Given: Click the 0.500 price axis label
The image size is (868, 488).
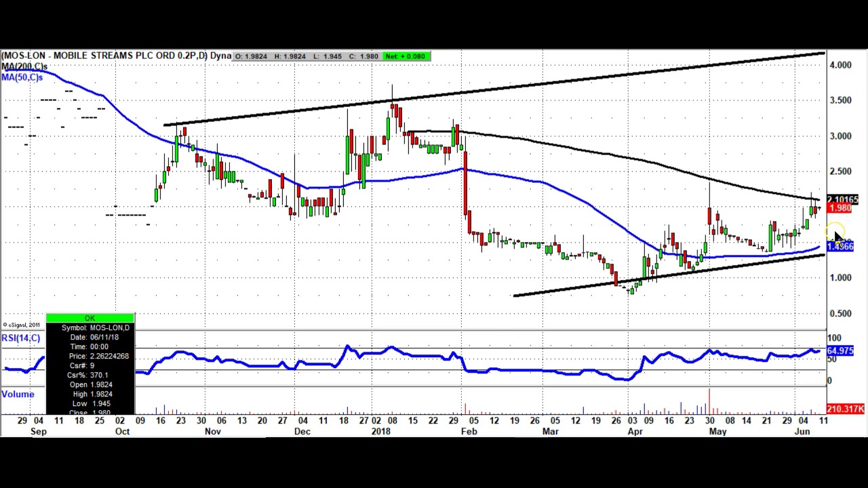Looking at the screenshot, I should (840, 314).
